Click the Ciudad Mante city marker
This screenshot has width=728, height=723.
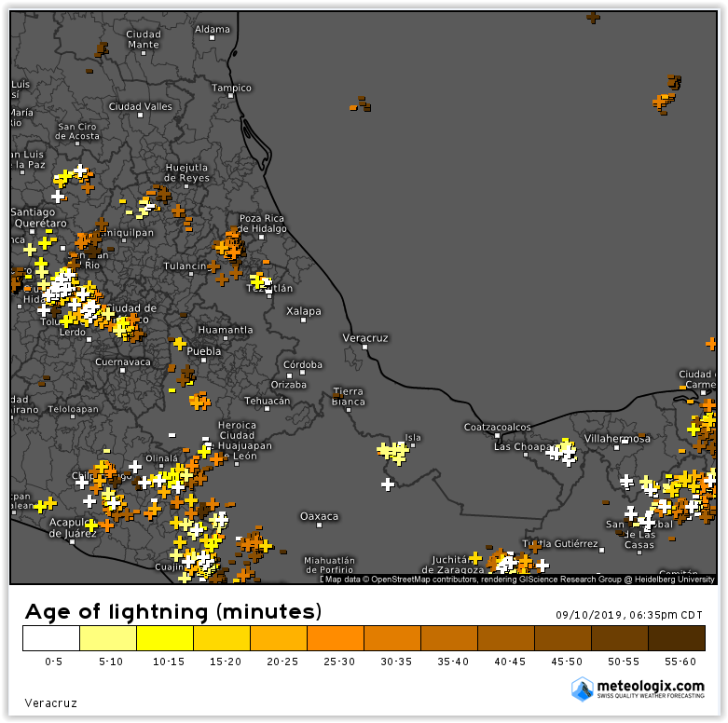(x=144, y=53)
